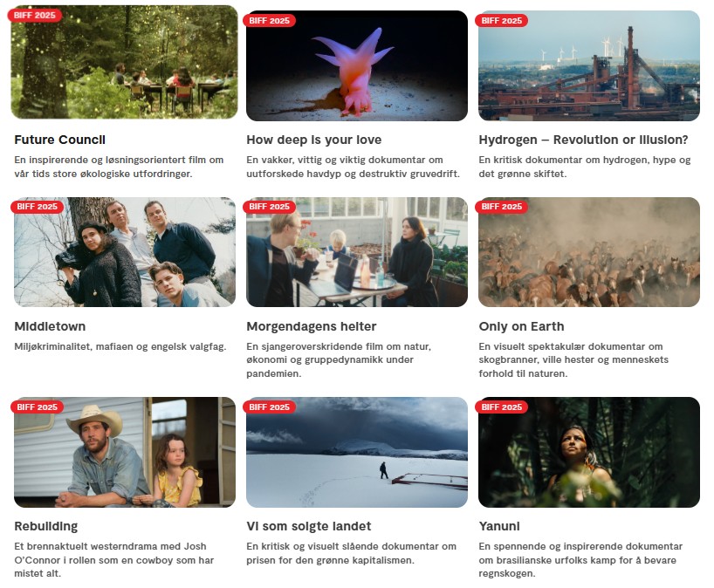Open the Future Council title link
Screen dimensions: 714x588
(x=59, y=140)
